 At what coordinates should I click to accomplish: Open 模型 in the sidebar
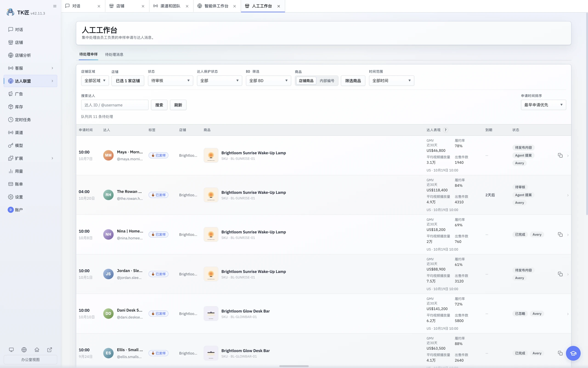pyautogui.click(x=30, y=146)
